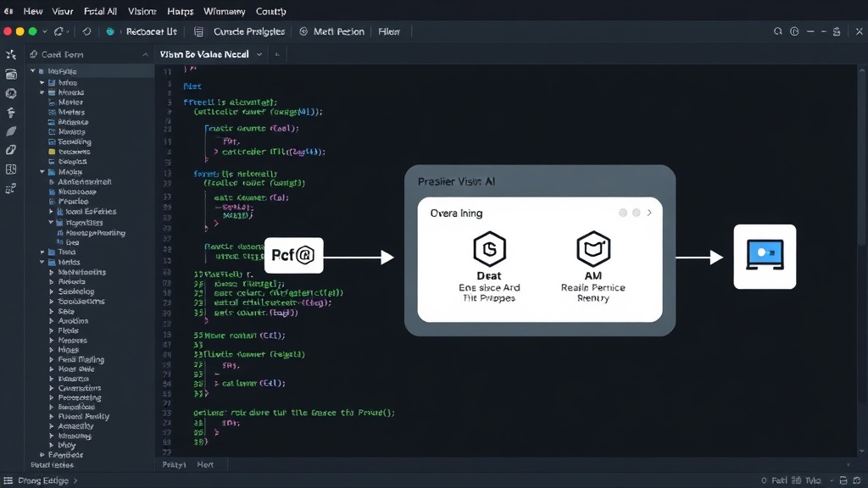Open the Vism Bo Valae Necal tab dropdown
Image resolution: width=868 pixels, height=488 pixels.
coord(259,54)
